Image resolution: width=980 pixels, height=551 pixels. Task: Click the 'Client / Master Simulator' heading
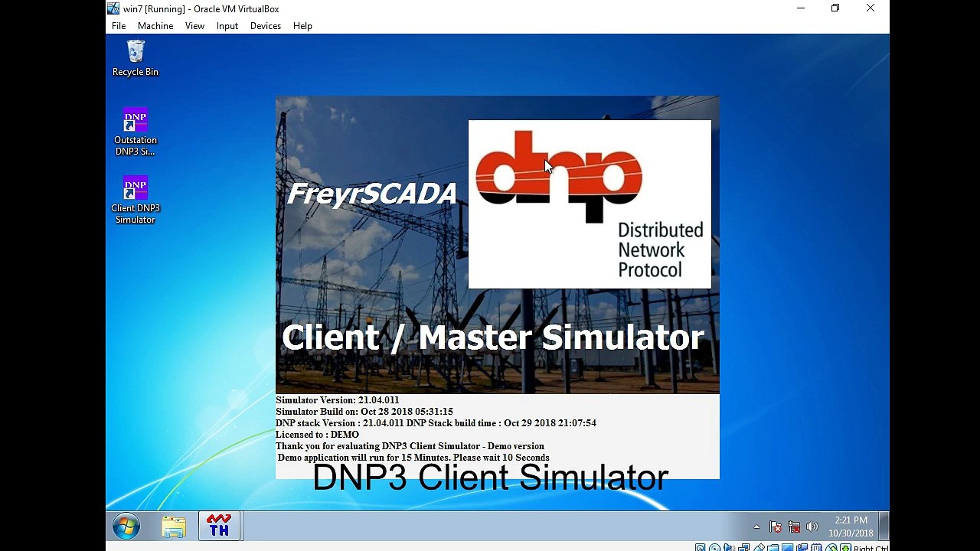click(x=493, y=337)
